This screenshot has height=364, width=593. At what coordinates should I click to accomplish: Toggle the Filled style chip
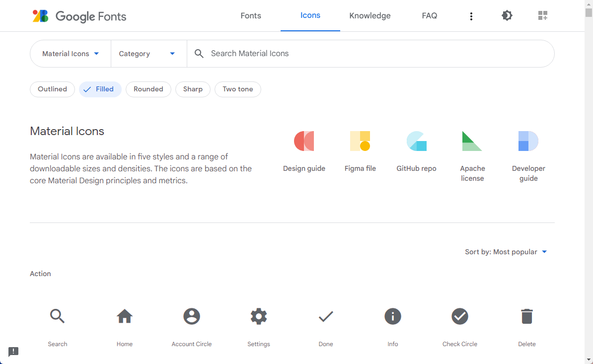(x=100, y=89)
